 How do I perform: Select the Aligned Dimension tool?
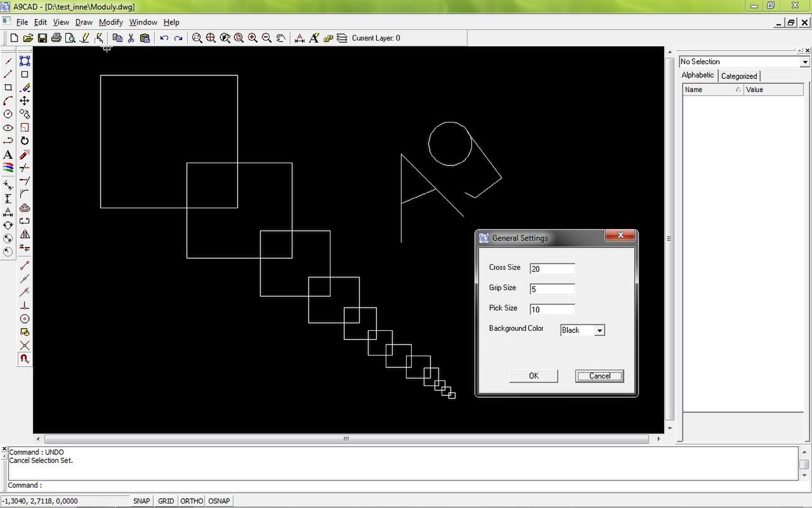coord(8,185)
